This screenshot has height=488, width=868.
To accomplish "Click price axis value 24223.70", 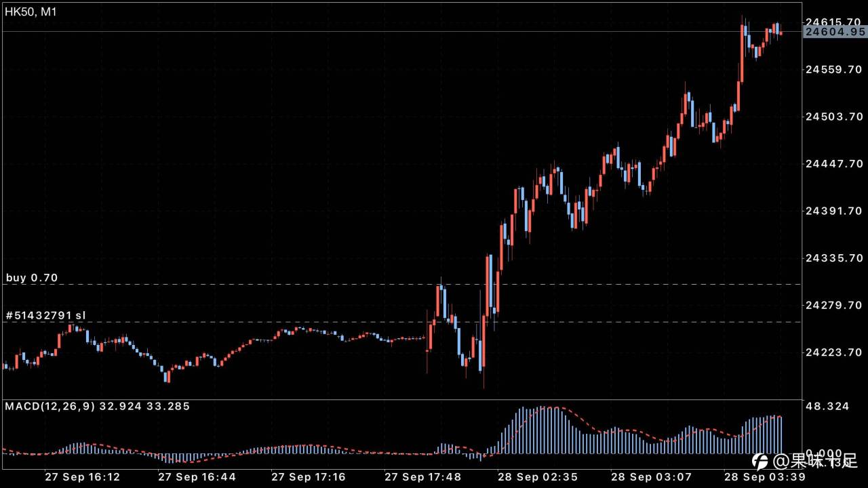I will pyautogui.click(x=833, y=352).
